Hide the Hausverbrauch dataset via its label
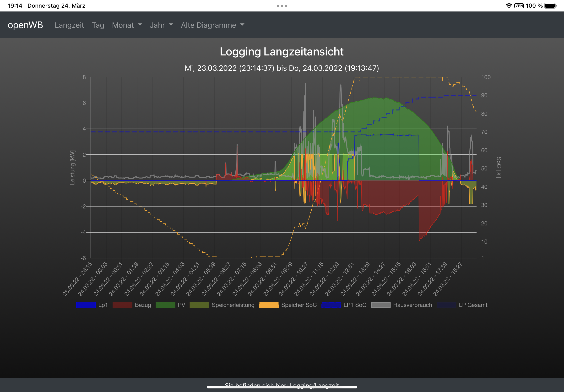Image resolution: width=564 pixels, height=392 pixels. pos(412,305)
